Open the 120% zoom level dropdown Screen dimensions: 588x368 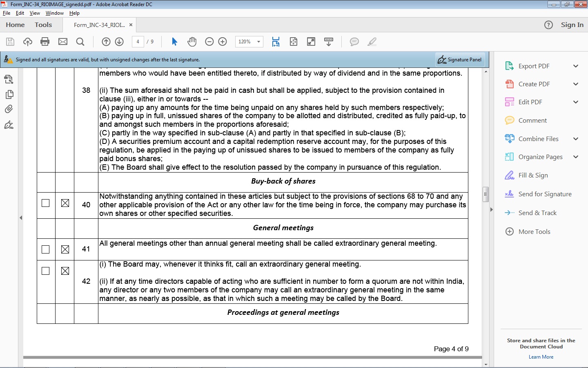(x=258, y=41)
